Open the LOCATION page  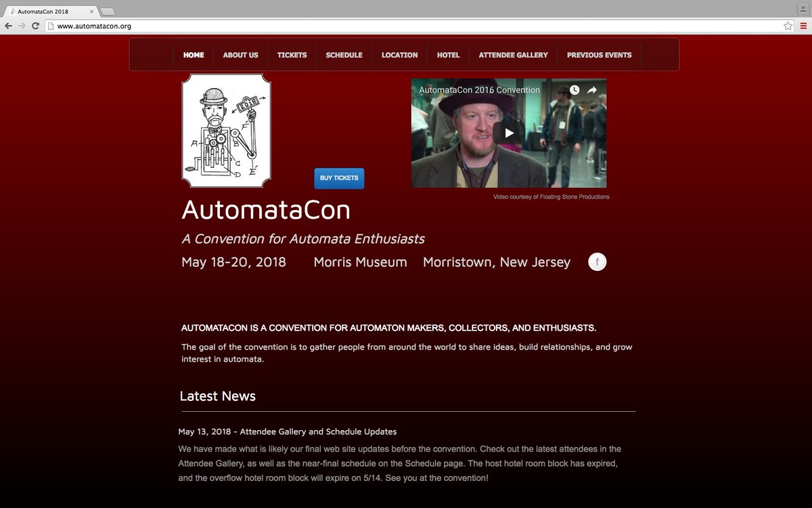coord(399,55)
